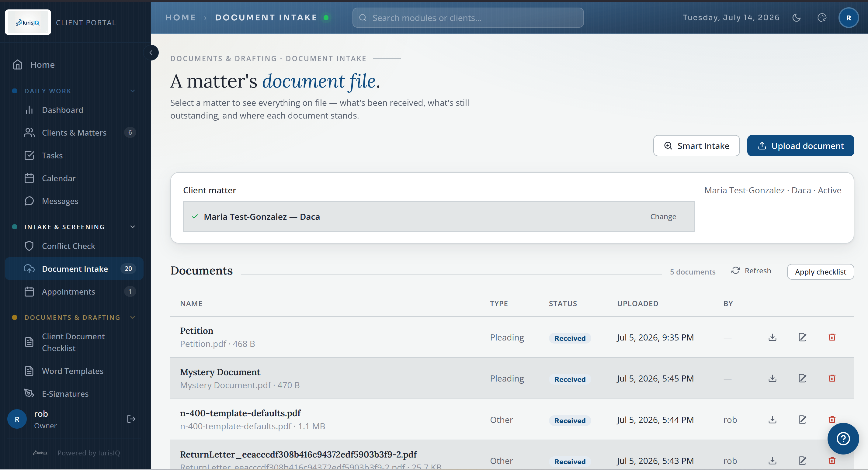The image size is (868, 470).
Task: Toggle dark mode moon icon
Action: [x=796, y=18]
